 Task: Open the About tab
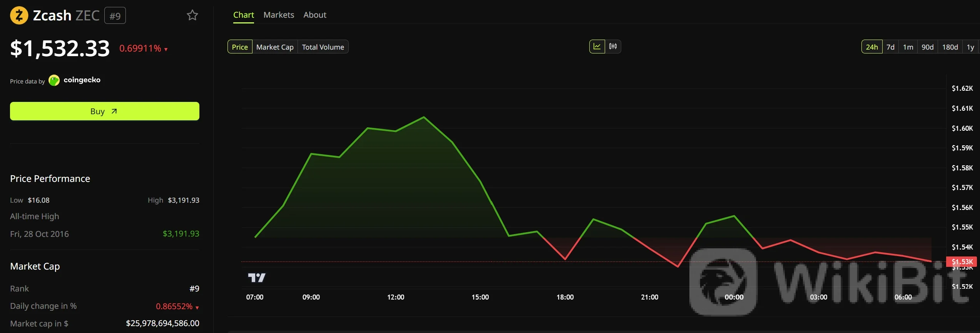coord(315,15)
